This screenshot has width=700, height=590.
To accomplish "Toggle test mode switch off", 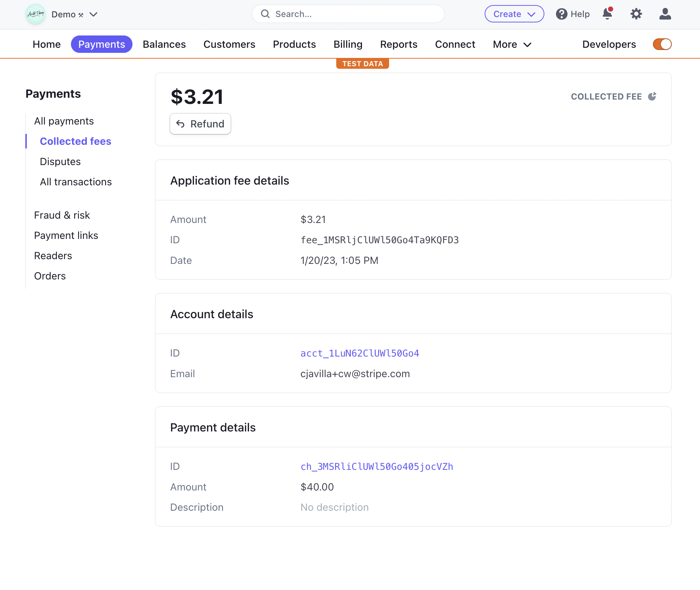I will point(662,44).
